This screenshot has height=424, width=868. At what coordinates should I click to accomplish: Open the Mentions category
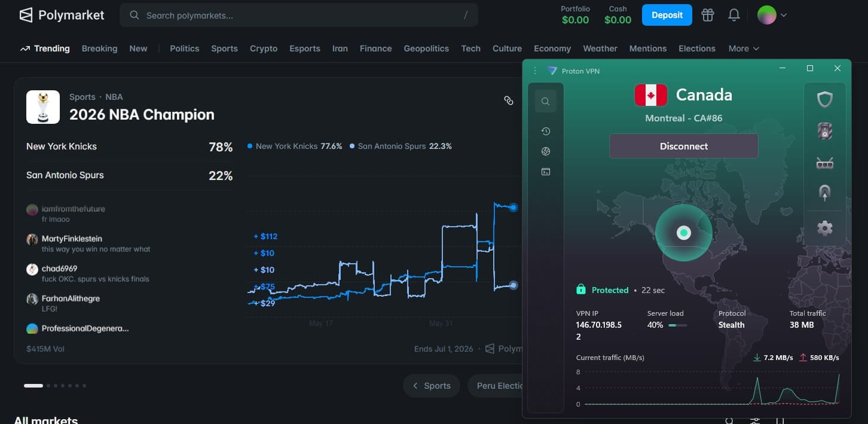point(648,48)
